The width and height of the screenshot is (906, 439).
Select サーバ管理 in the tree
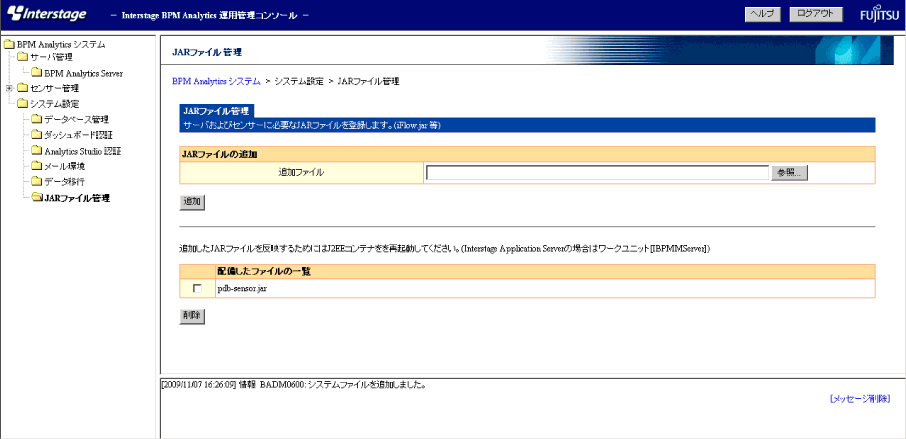click(x=51, y=57)
